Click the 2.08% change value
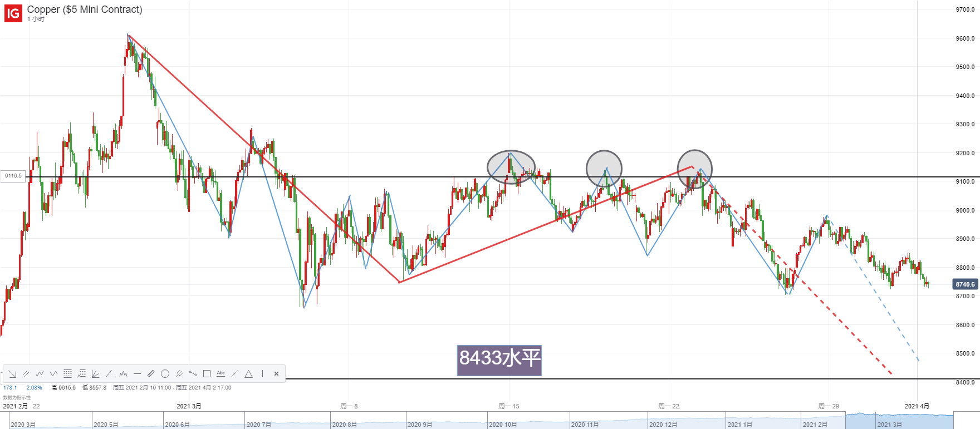 (x=34, y=388)
